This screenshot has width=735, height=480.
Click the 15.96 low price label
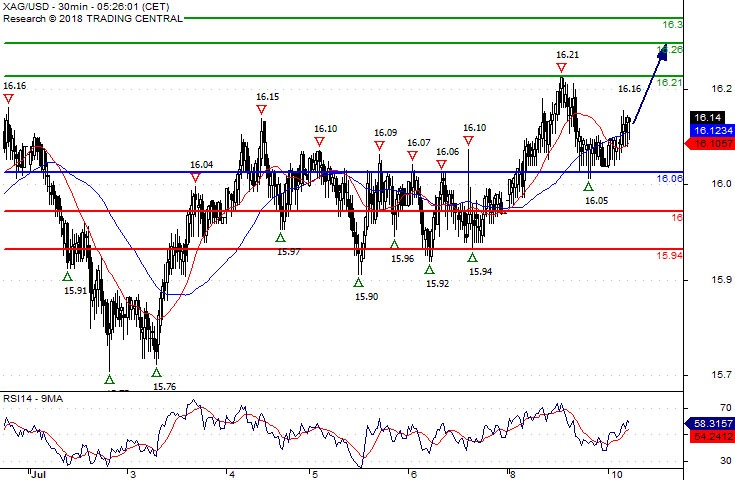403,258
